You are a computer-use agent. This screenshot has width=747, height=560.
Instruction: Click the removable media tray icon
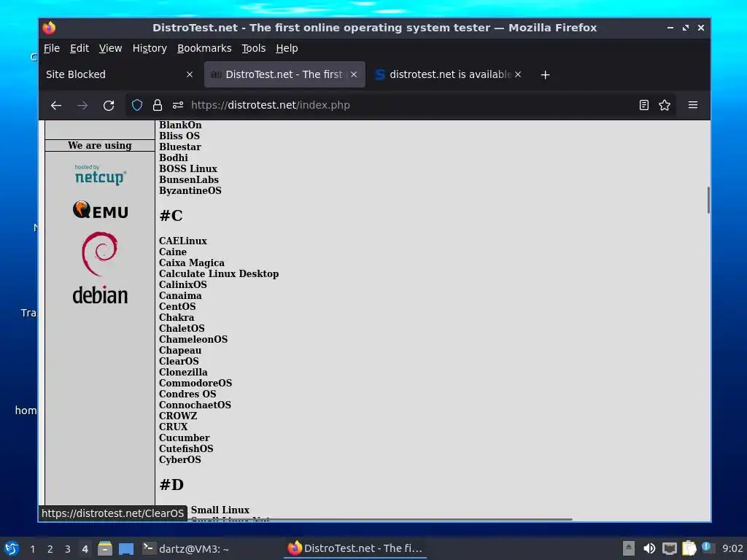pos(629,548)
